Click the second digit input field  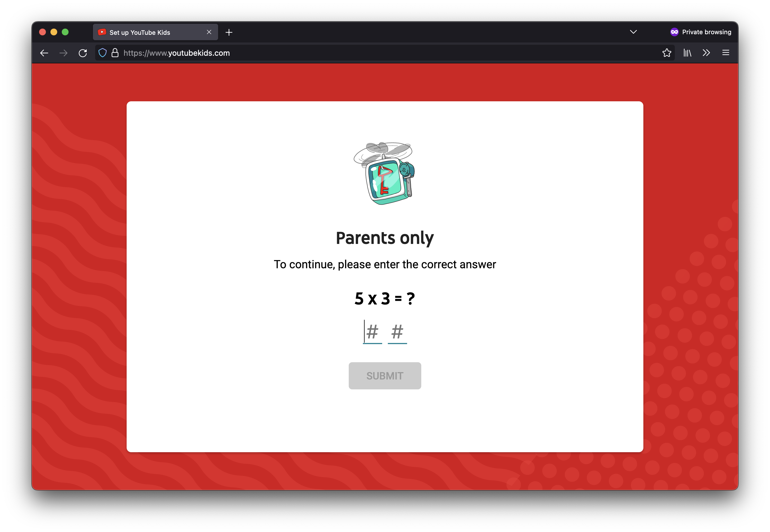397,332
